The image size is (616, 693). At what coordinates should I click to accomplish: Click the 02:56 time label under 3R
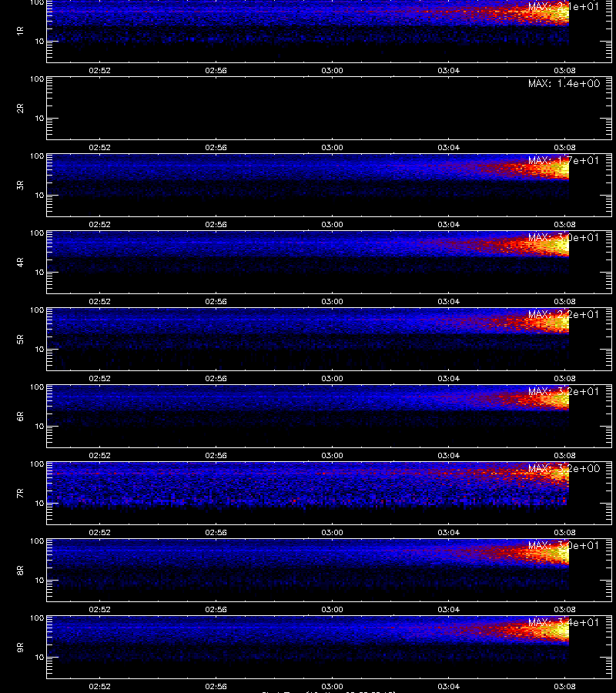(216, 225)
